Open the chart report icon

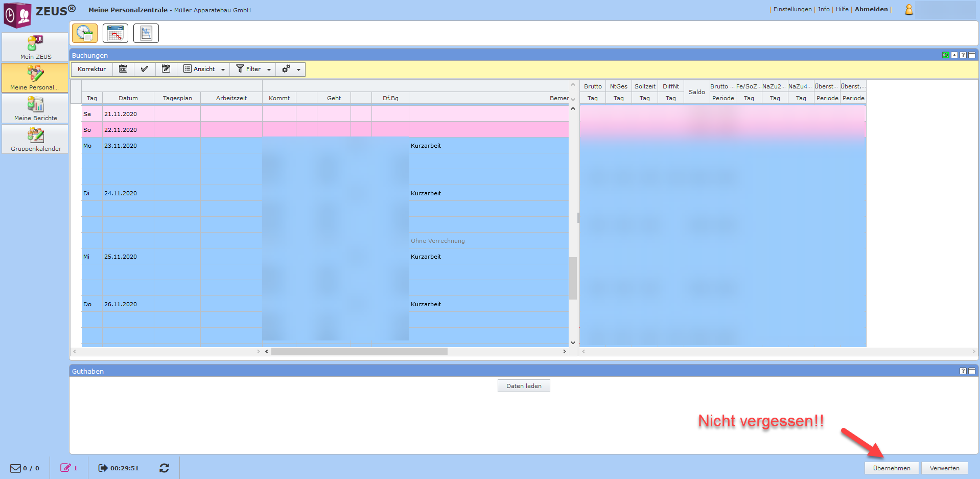point(146,33)
